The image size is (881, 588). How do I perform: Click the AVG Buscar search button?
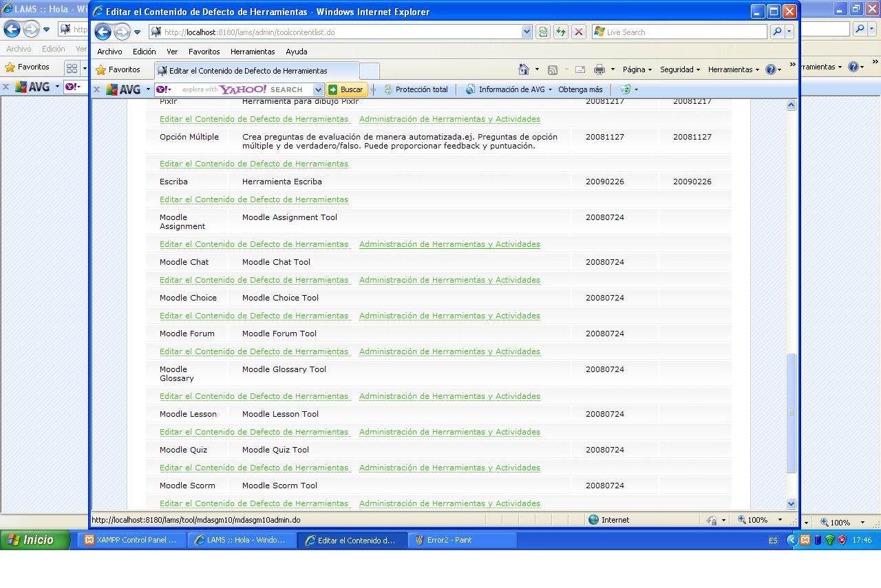pos(346,89)
